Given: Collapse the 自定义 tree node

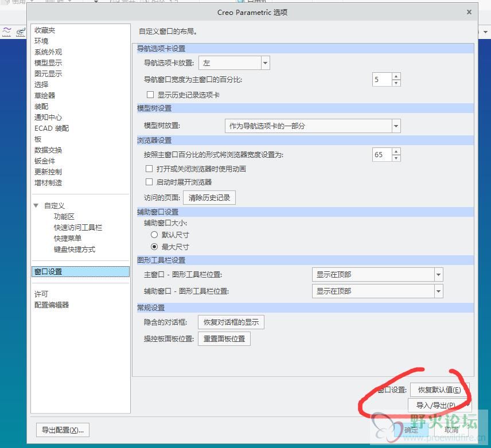Looking at the screenshot, I should tap(36, 206).
